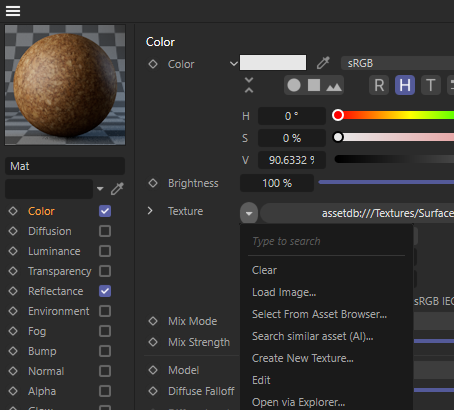The image size is (454, 410).
Task: Click keyframe diamond next to Diffuse Falloff
Action: click(153, 391)
